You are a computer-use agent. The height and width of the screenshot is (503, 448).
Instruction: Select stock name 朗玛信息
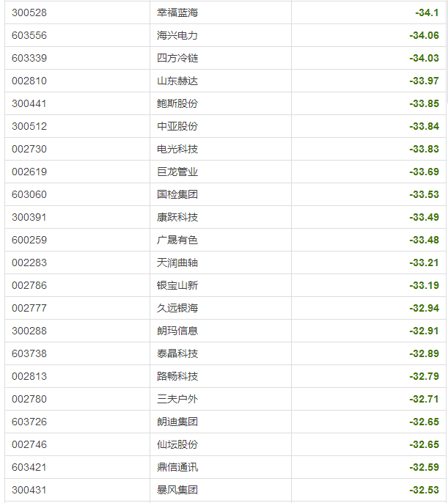tap(177, 331)
